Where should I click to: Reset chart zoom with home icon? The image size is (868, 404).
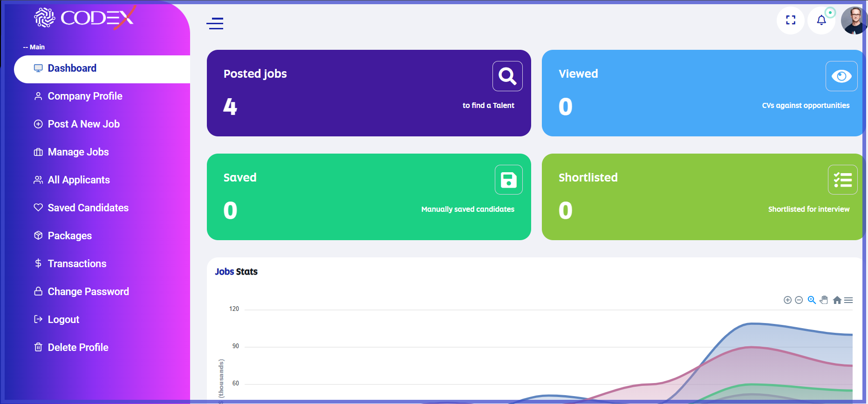pyautogui.click(x=837, y=300)
